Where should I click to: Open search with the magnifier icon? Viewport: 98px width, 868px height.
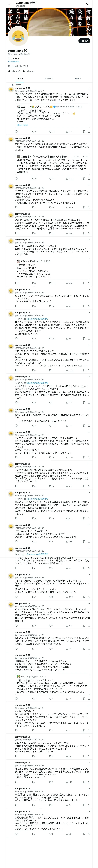87,4
